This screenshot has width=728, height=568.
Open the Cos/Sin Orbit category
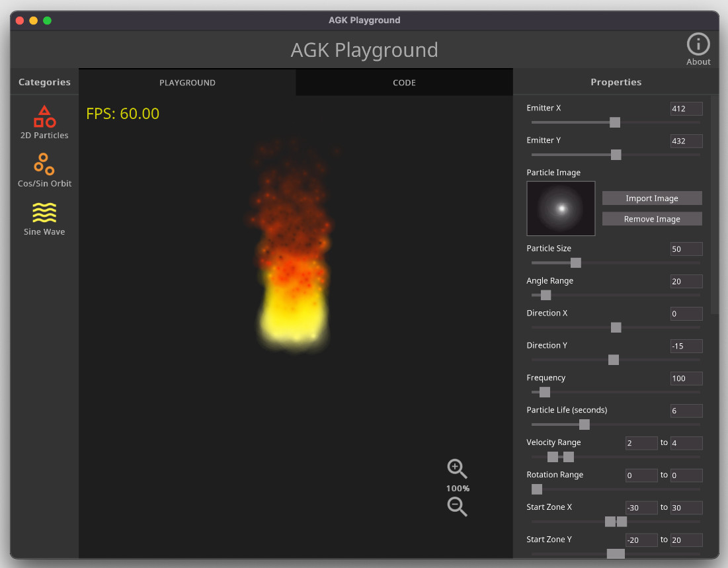[44, 171]
